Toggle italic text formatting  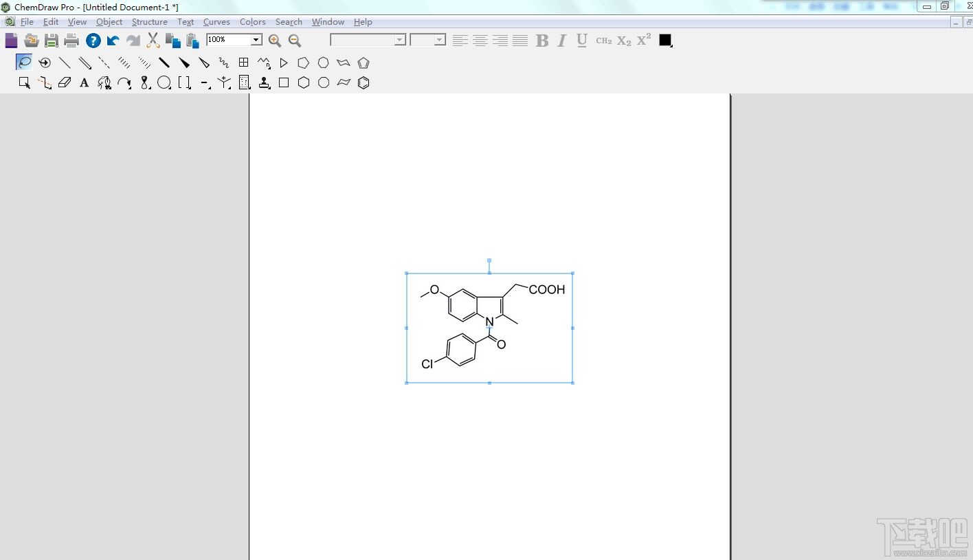pos(562,41)
